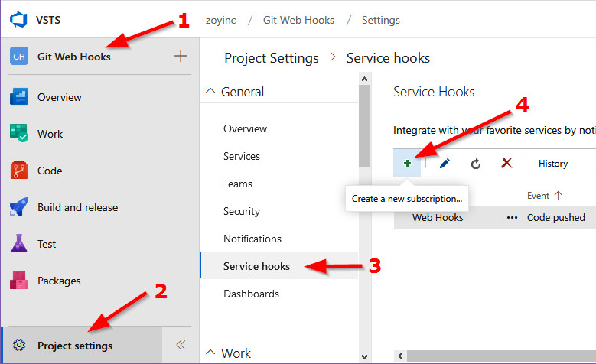596x364 pixels.
Task: Select Dashboards in settings list
Action: coord(251,294)
